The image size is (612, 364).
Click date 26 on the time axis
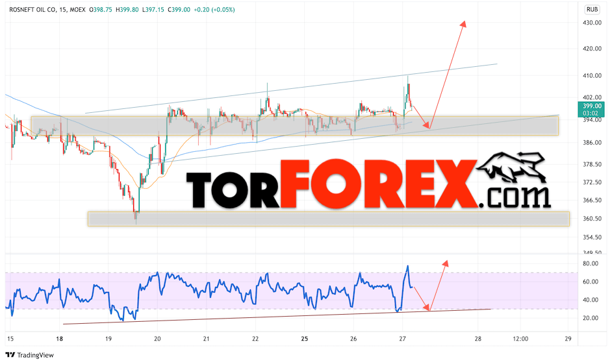(x=353, y=339)
